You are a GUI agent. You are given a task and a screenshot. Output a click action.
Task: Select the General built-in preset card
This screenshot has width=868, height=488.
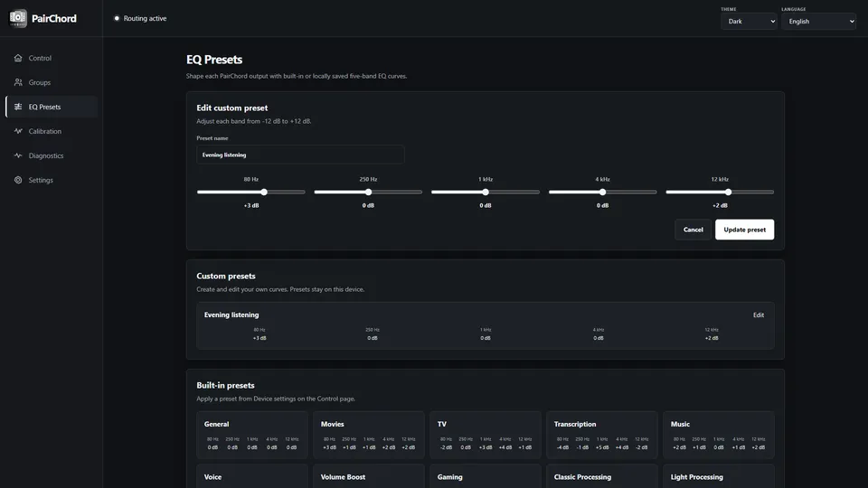coord(252,435)
